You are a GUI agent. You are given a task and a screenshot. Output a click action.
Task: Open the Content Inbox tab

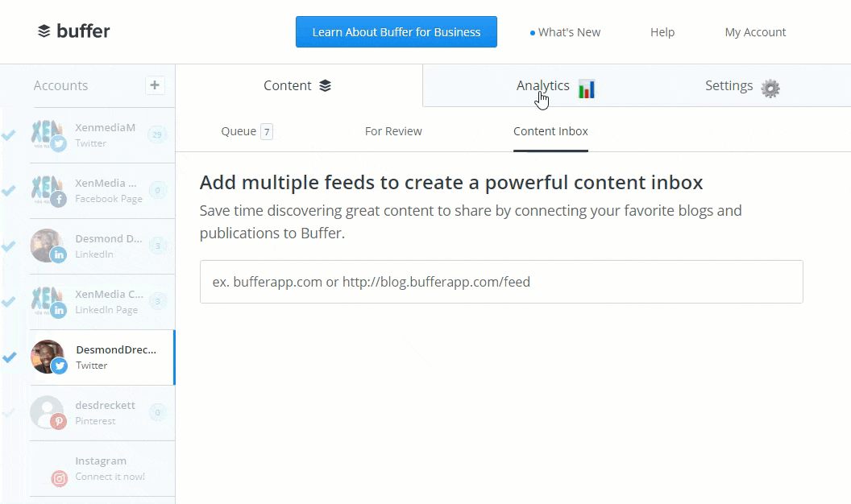click(550, 131)
